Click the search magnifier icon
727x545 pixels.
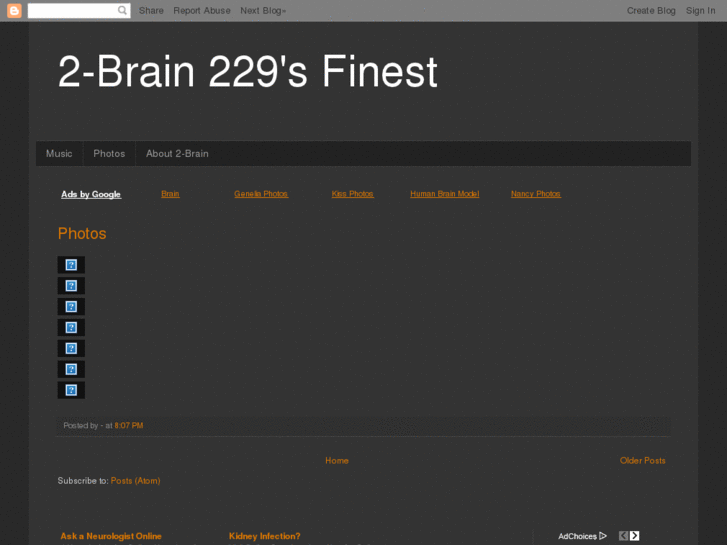pyautogui.click(x=122, y=10)
